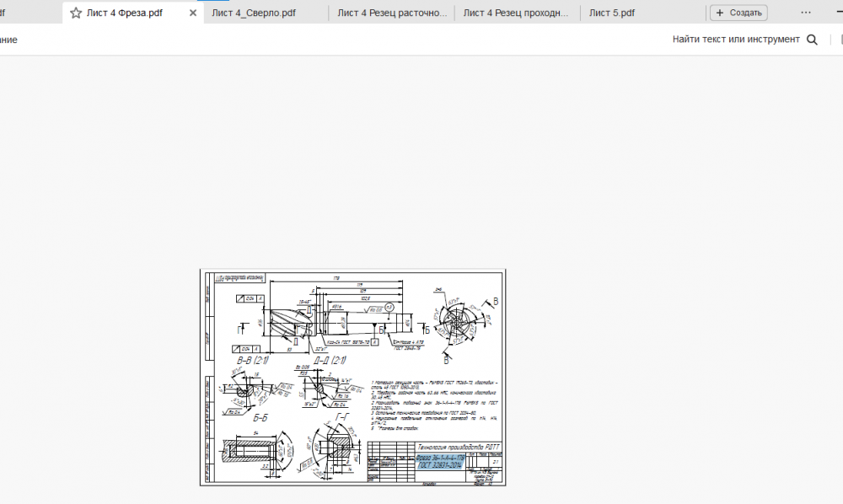Click Найти текст или инструмент search field
This screenshot has height=504, width=843.
click(736, 40)
